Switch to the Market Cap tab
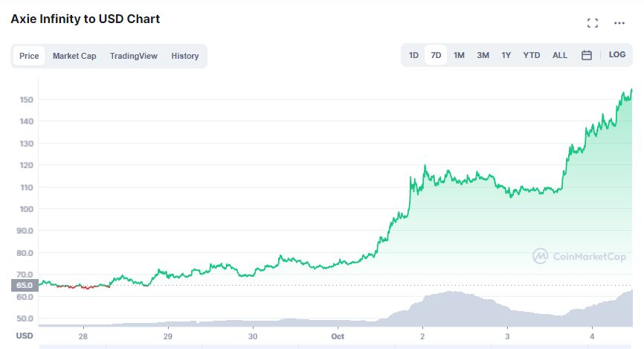Screen dimensions: 644x349 coord(74,56)
